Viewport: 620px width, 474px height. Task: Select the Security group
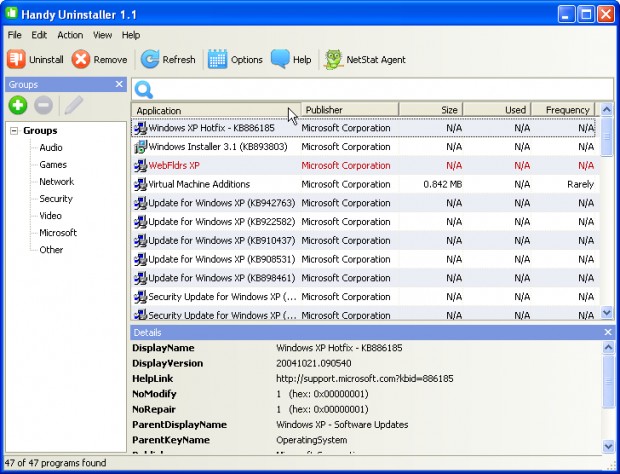click(x=56, y=198)
